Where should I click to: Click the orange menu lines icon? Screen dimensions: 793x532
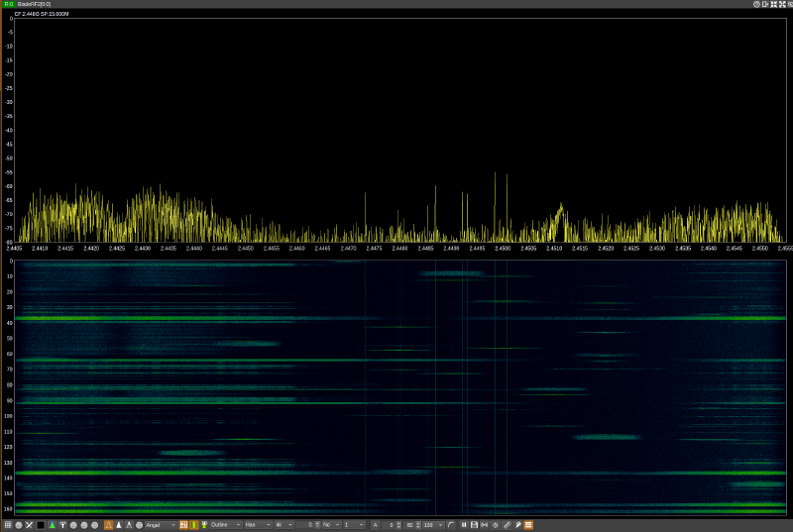tap(528, 524)
